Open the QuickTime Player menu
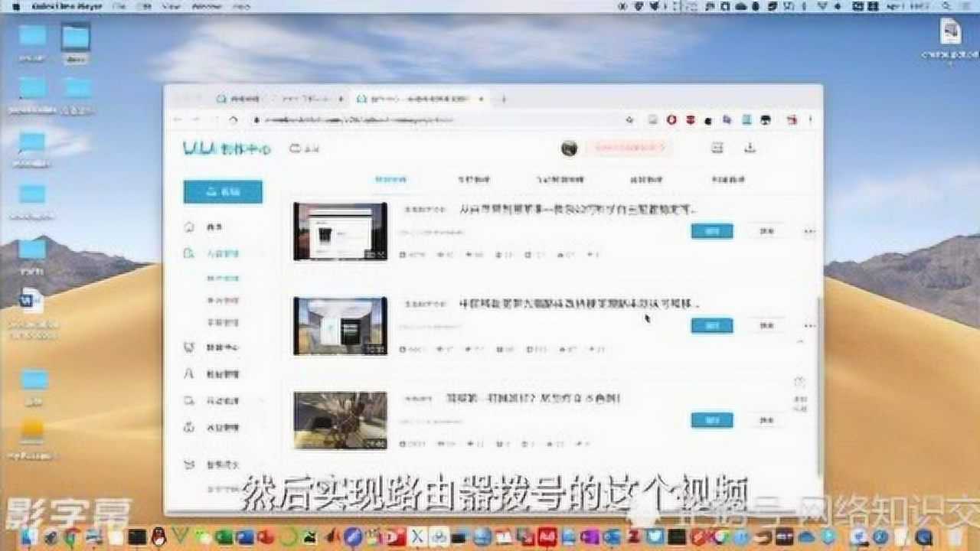The height and width of the screenshot is (551, 980). 65,6
